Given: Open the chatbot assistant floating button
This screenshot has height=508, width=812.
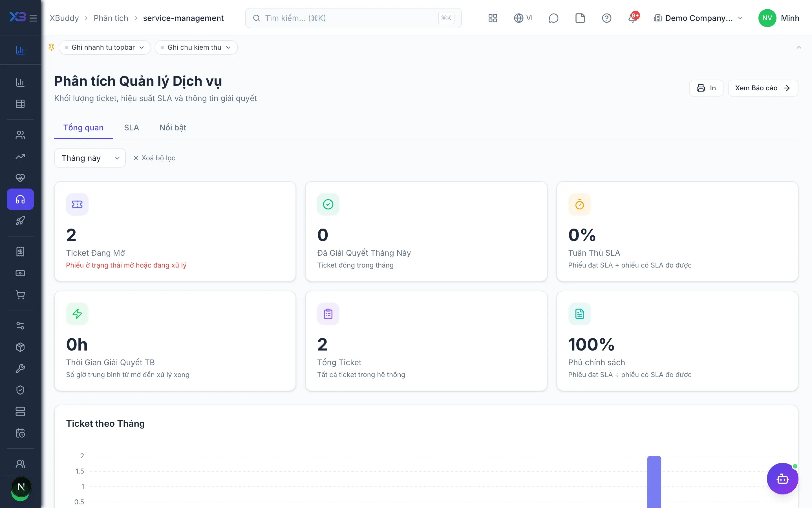Looking at the screenshot, I should 782,478.
